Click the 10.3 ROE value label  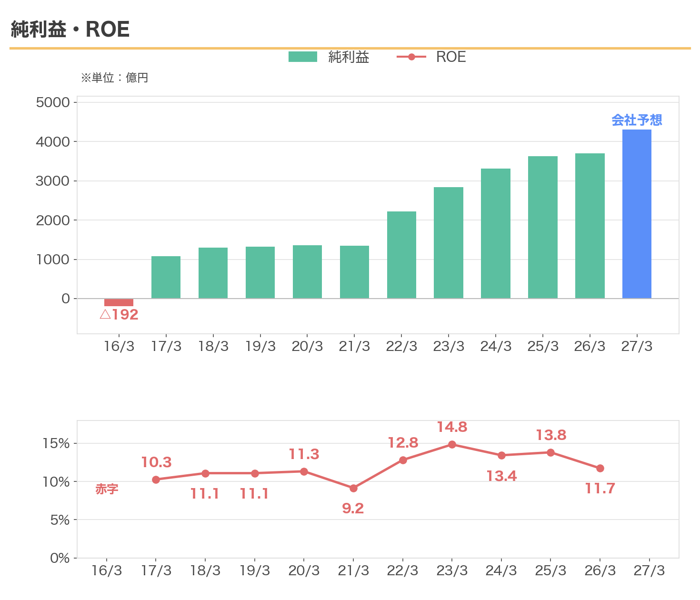[156, 462]
